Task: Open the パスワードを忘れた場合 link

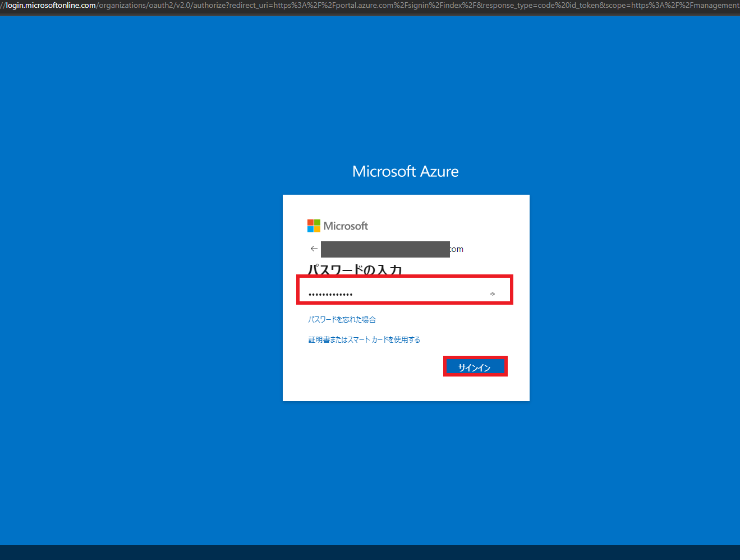Action: click(342, 319)
